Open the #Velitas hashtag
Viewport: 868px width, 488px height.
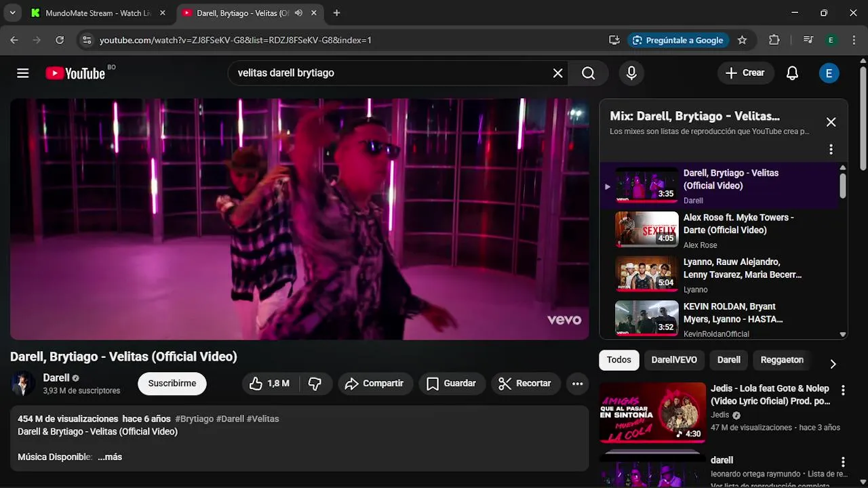pyautogui.click(x=263, y=419)
